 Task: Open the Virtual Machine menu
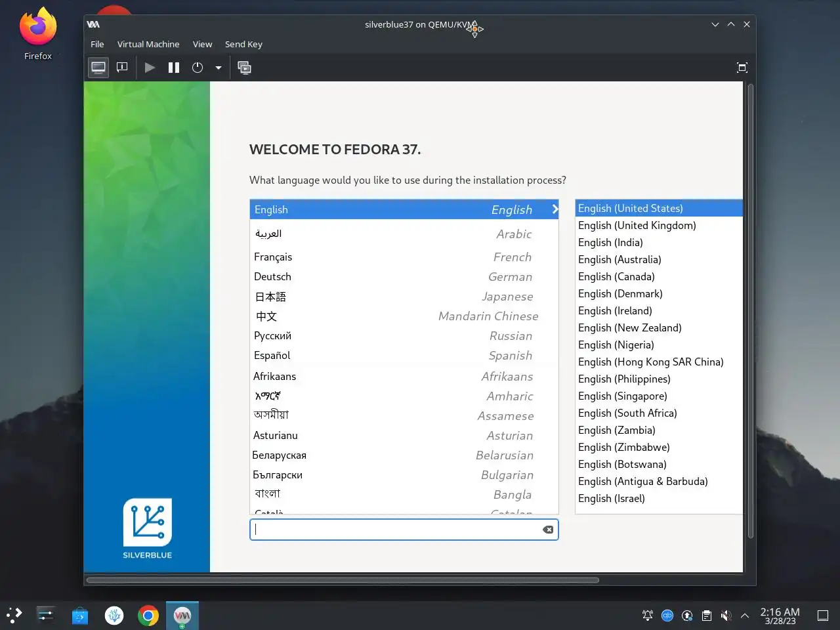(x=148, y=44)
